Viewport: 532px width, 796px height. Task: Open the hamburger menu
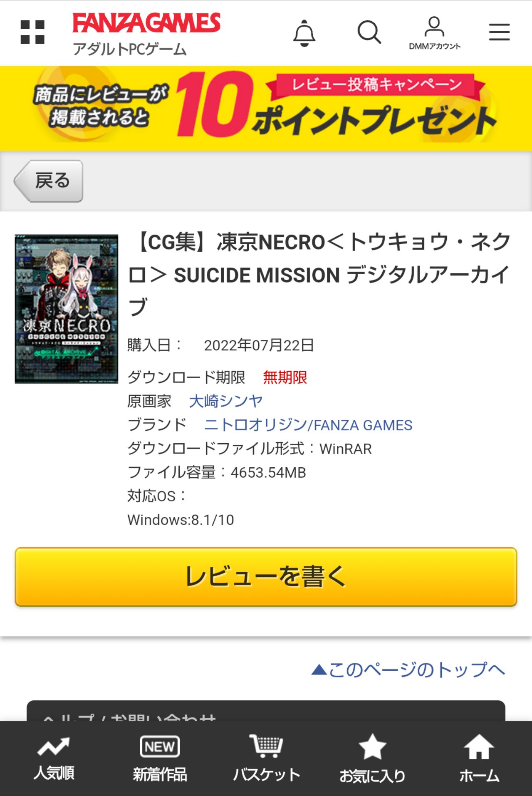point(499,32)
